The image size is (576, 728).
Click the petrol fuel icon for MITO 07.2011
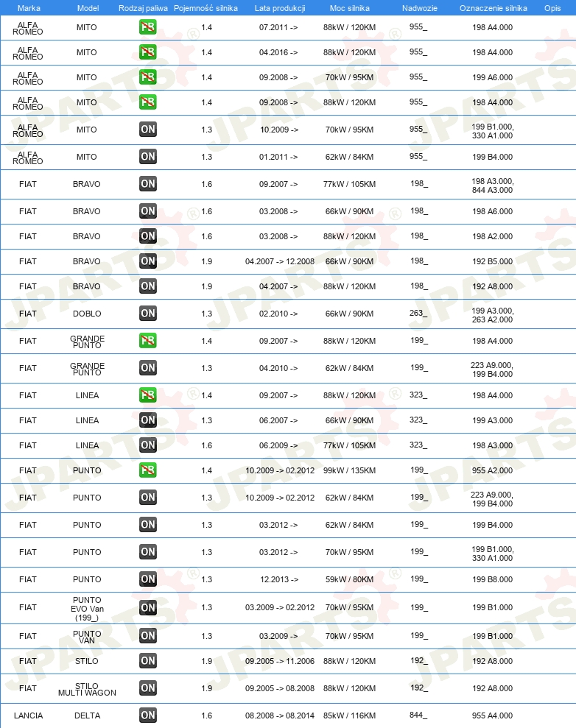[148, 27]
